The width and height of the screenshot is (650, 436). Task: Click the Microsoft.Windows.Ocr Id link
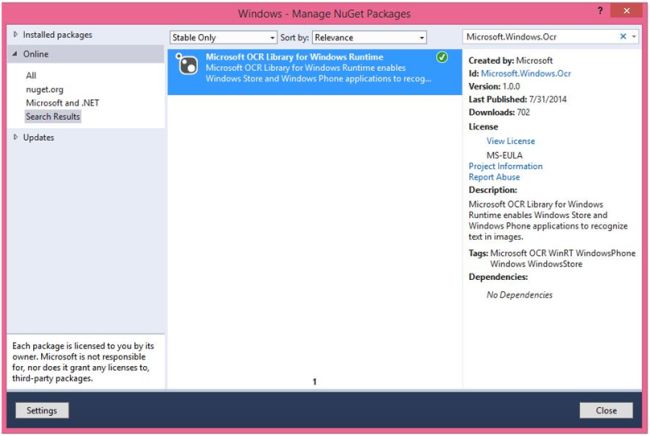(526, 73)
